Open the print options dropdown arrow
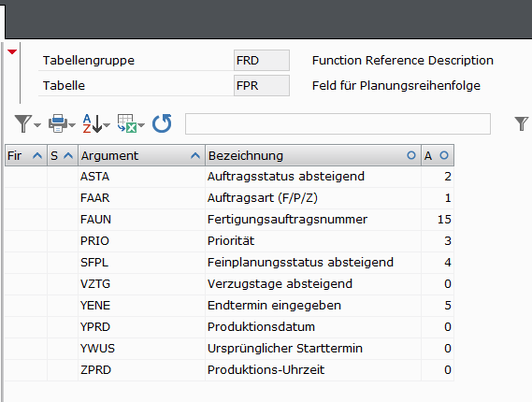 (x=72, y=125)
